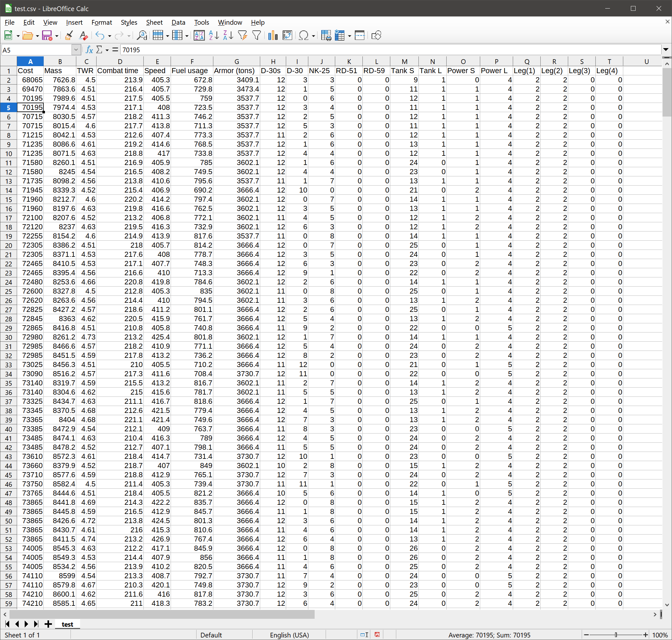Open Find and Replace tool

tap(141, 35)
